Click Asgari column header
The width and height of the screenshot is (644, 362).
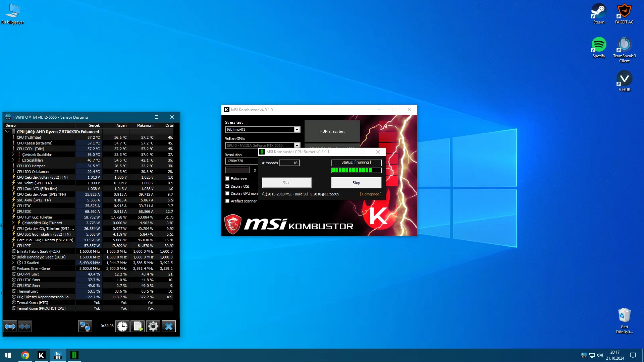point(116,125)
